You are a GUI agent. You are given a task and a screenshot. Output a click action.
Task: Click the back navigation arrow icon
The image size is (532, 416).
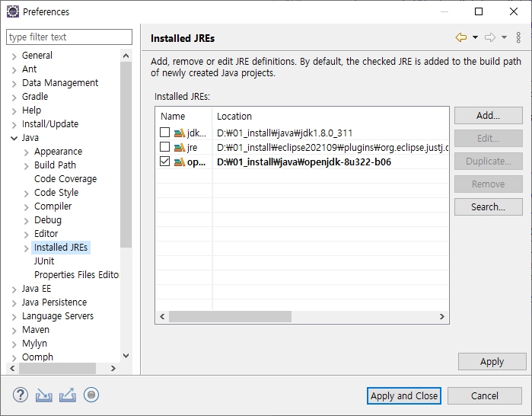tap(461, 37)
